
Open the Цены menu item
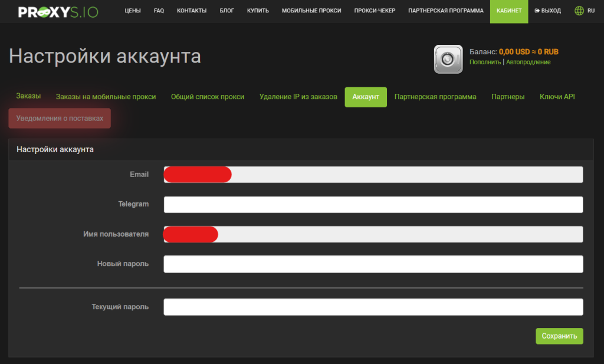(x=133, y=11)
